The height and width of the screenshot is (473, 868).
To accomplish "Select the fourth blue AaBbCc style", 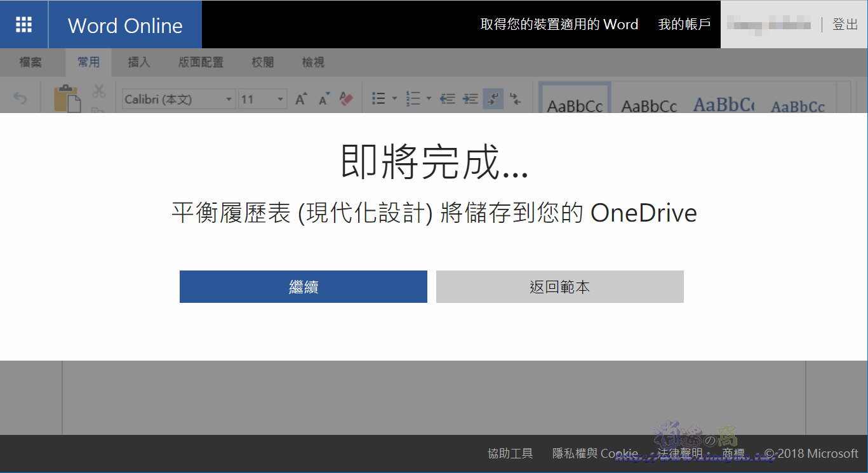I will pyautogui.click(x=798, y=105).
